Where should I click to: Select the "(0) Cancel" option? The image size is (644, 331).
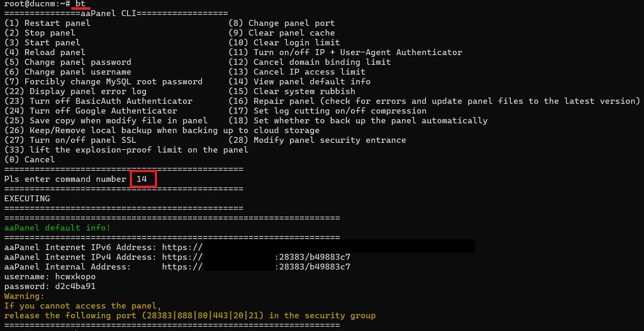(x=29, y=159)
